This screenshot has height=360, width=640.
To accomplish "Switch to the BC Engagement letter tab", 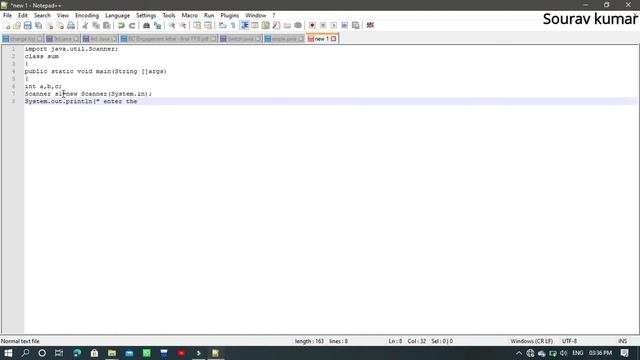I will coord(169,39).
